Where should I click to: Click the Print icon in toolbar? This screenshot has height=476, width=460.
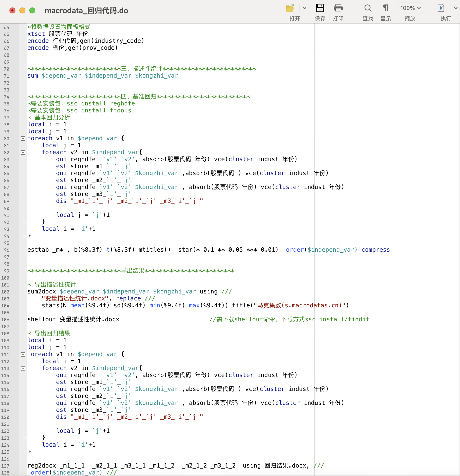coord(338,8)
